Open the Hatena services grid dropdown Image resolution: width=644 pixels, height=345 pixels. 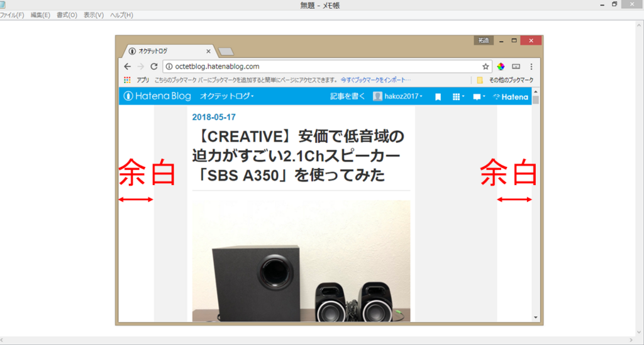click(x=458, y=96)
